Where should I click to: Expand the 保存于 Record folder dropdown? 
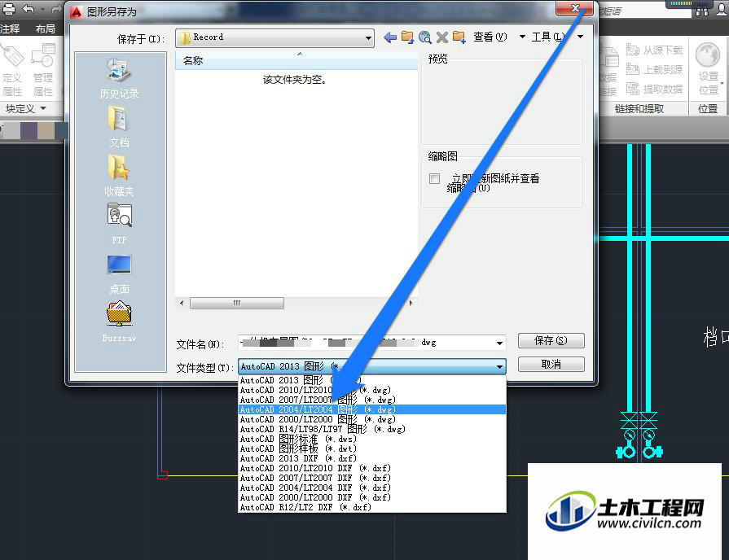368,38
